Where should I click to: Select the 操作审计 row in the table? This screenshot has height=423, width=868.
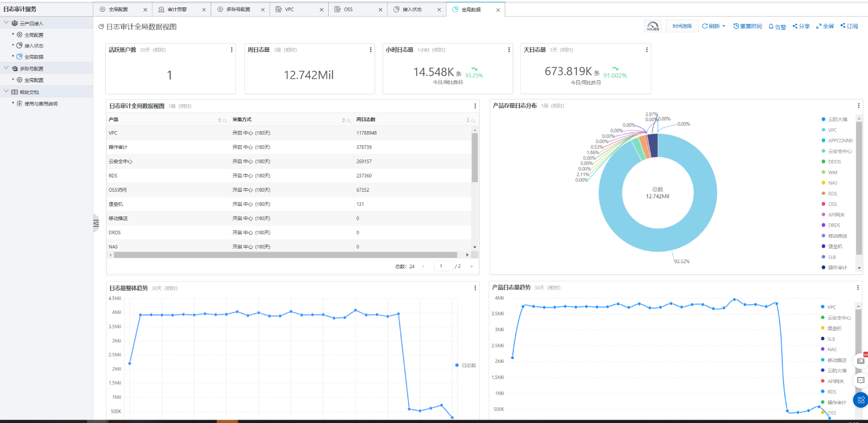click(289, 147)
